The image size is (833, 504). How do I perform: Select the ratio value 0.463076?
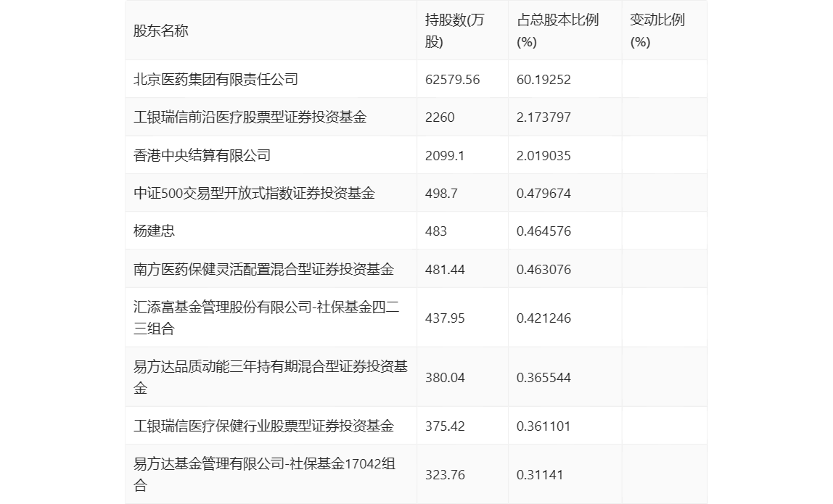pos(543,269)
